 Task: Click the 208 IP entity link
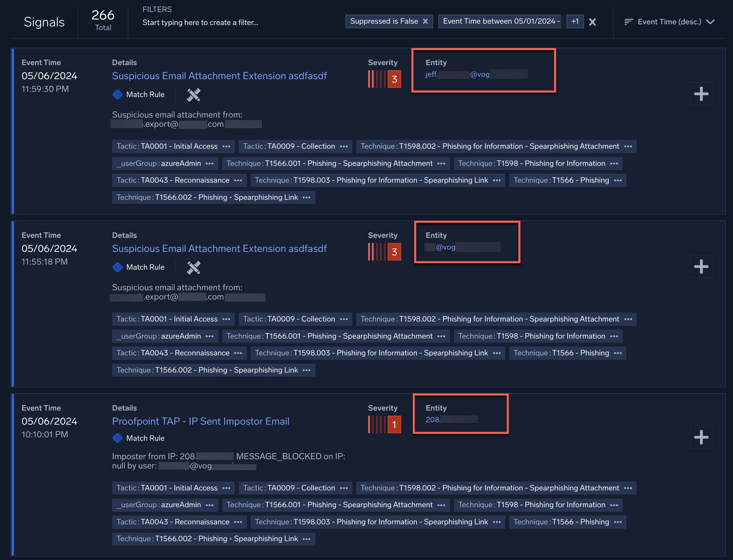click(x=433, y=419)
